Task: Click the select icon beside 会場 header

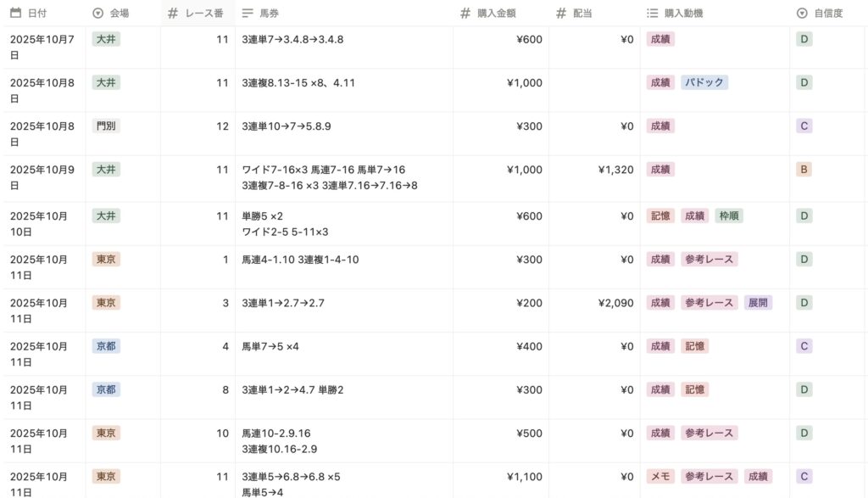Action: point(97,14)
